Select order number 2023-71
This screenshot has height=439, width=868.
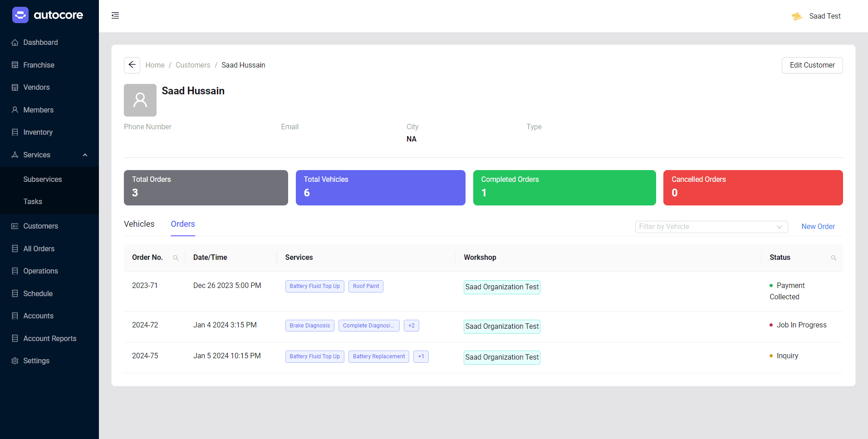tap(145, 286)
